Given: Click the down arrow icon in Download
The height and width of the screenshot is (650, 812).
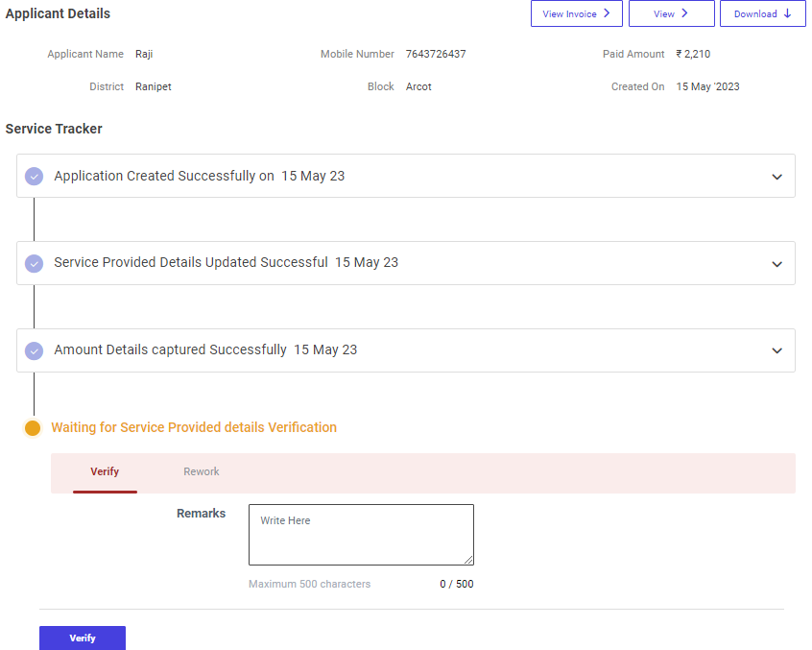Looking at the screenshot, I should coord(788,13).
